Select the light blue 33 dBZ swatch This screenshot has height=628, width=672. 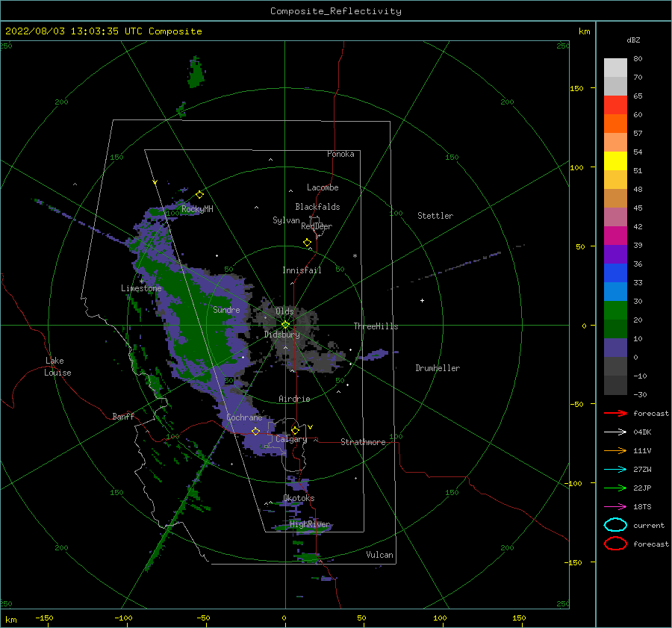tap(615, 291)
